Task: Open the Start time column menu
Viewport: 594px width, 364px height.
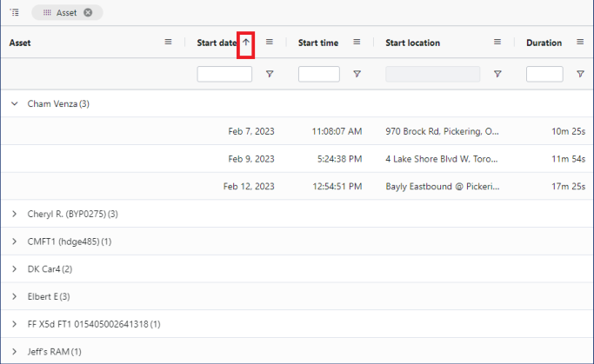Action: click(357, 42)
